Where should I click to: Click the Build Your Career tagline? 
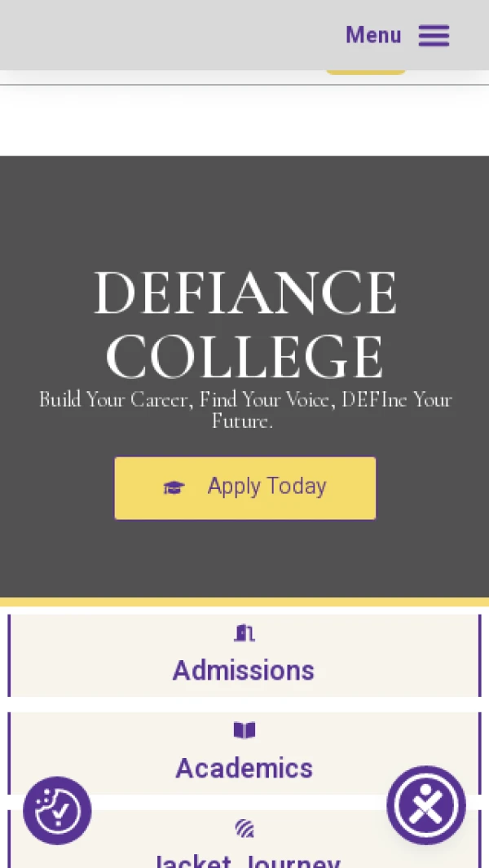(x=244, y=410)
